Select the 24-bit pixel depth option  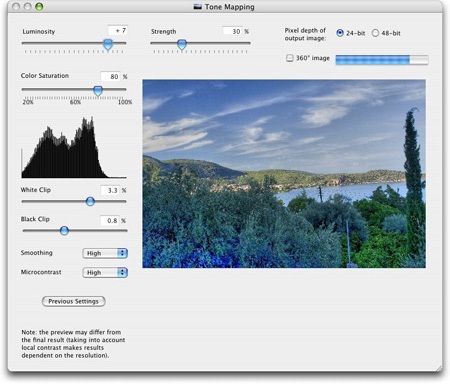point(340,33)
